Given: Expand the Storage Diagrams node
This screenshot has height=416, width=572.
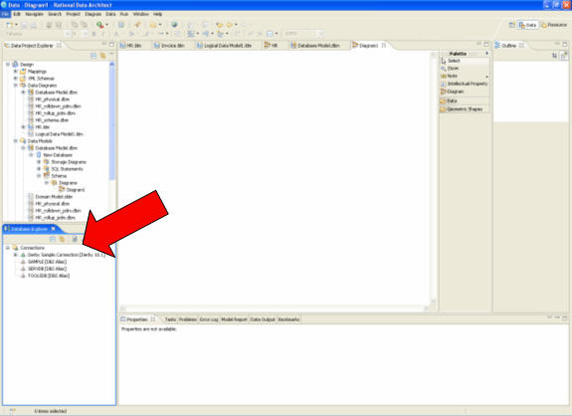Looking at the screenshot, I should [x=39, y=162].
